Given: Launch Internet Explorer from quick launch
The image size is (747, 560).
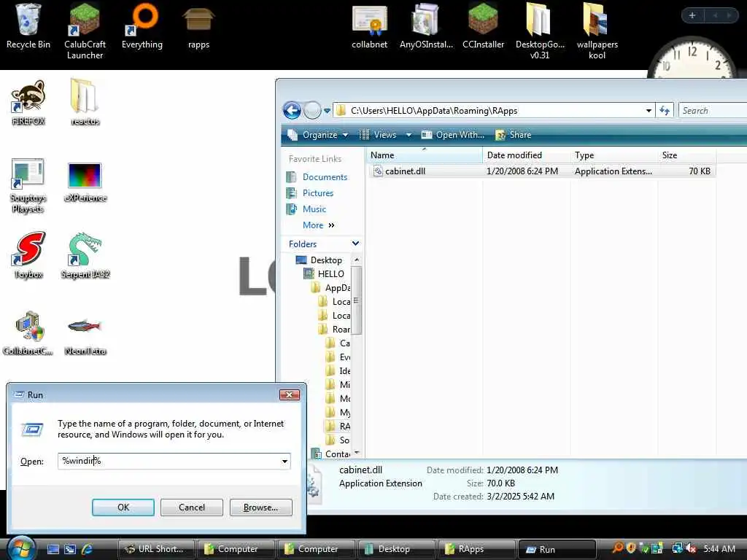Looking at the screenshot, I should point(88,549).
